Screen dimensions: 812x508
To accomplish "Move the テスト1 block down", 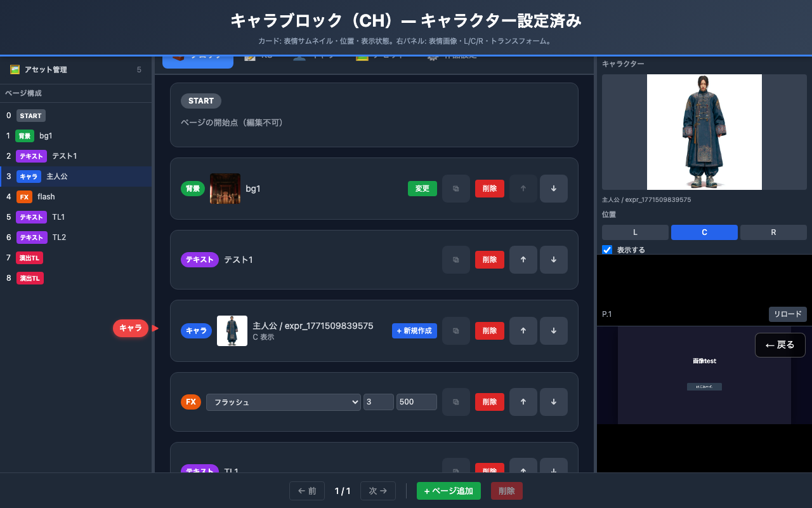I will pyautogui.click(x=554, y=260).
